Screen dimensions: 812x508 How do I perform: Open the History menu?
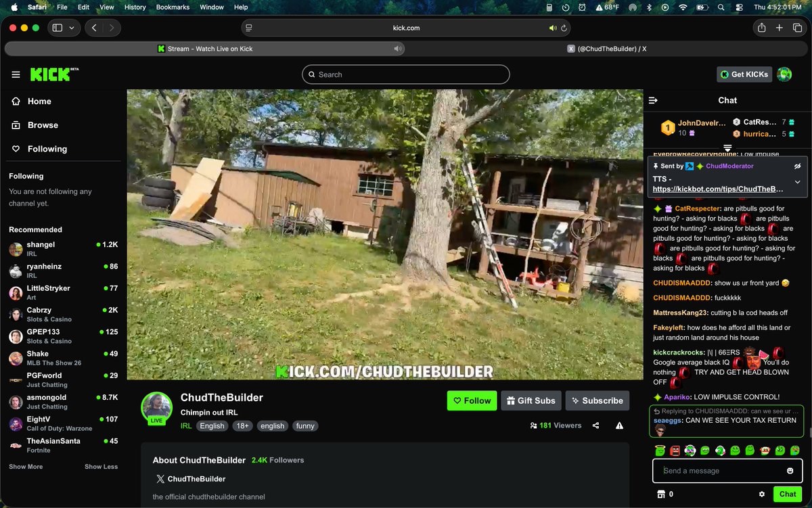click(135, 7)
